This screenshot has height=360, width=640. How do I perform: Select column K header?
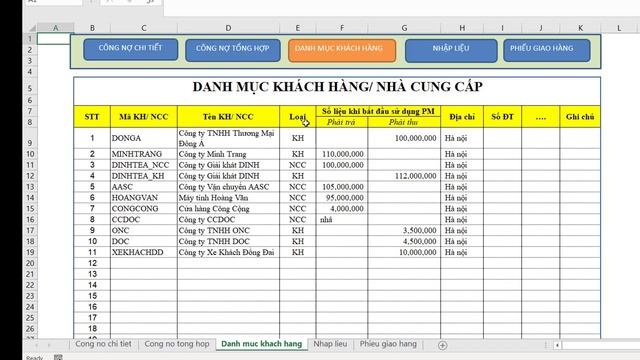(x=580, y=28)
